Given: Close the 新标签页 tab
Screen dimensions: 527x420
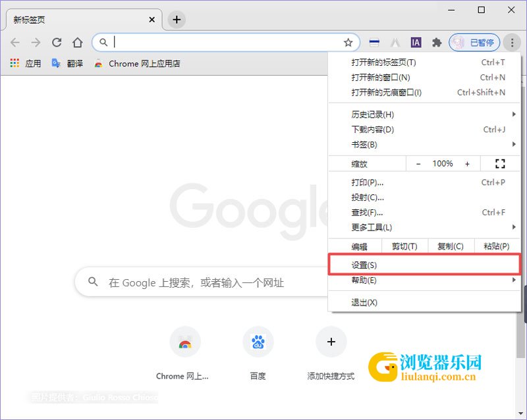Looking at the screenshot, I should (x=152, y=20).
